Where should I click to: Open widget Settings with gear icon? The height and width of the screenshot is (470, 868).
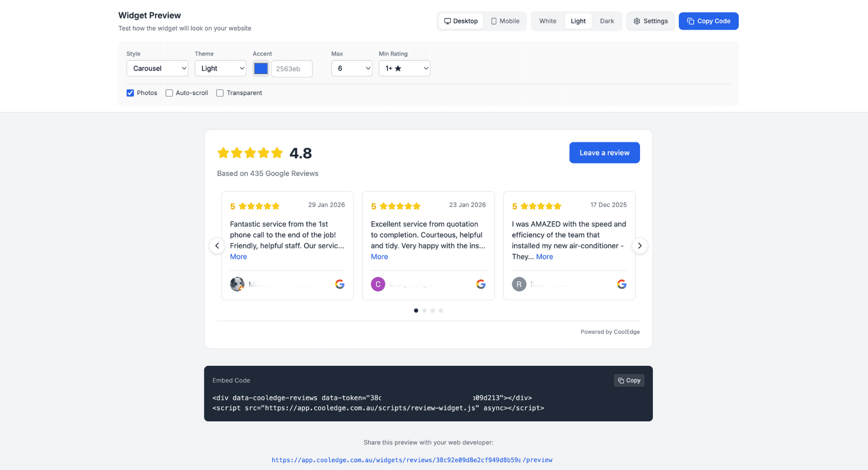[650, 21]
